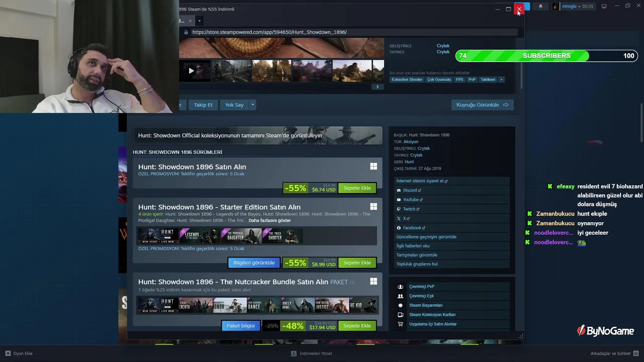Open Topluluk gruplarını bul link
The width and height of the screenshot is (644, 362).
[417, 264]
